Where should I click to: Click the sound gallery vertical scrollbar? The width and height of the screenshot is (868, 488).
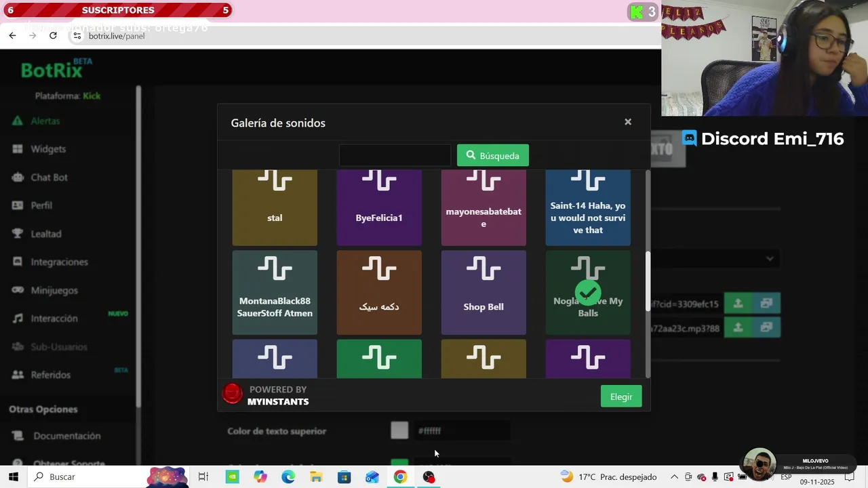click(x=648, y=281)
